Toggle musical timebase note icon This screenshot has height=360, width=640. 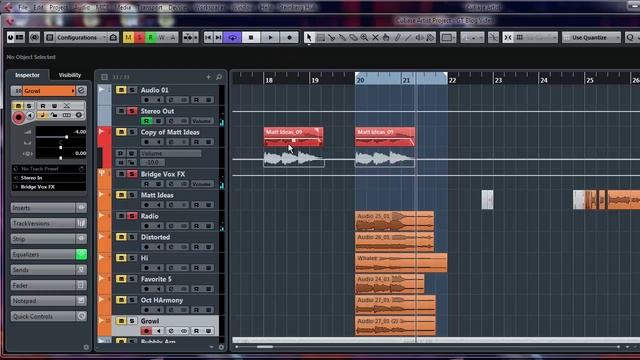click(x=42, y=116)
